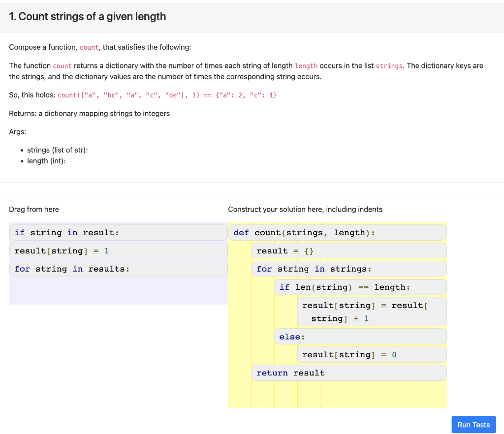Select the "return result" code block

349,372
